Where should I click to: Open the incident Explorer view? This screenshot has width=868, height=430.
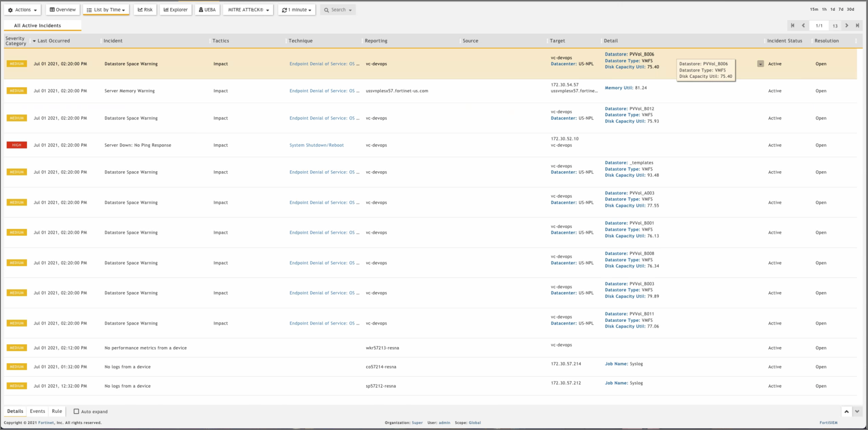coord(176,10)
